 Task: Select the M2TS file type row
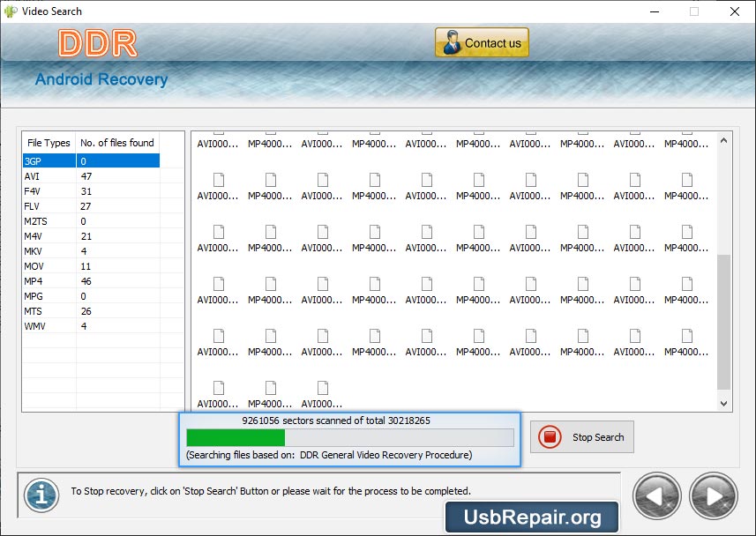coord(91,220)
